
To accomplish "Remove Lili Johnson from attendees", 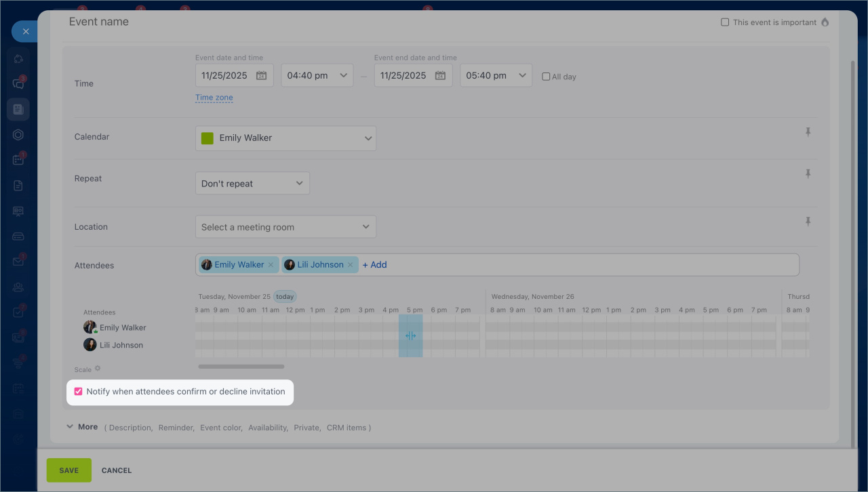I will coord(351,265).
